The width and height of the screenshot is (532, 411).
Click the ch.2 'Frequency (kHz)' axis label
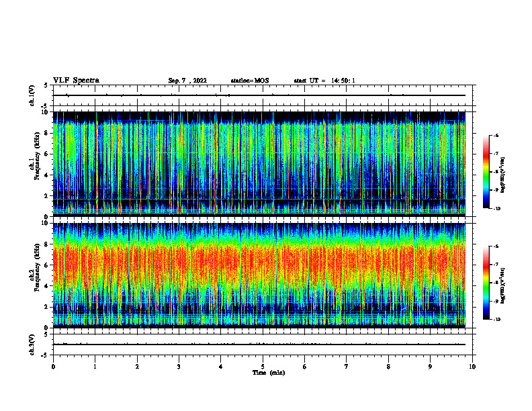point(37,267)
